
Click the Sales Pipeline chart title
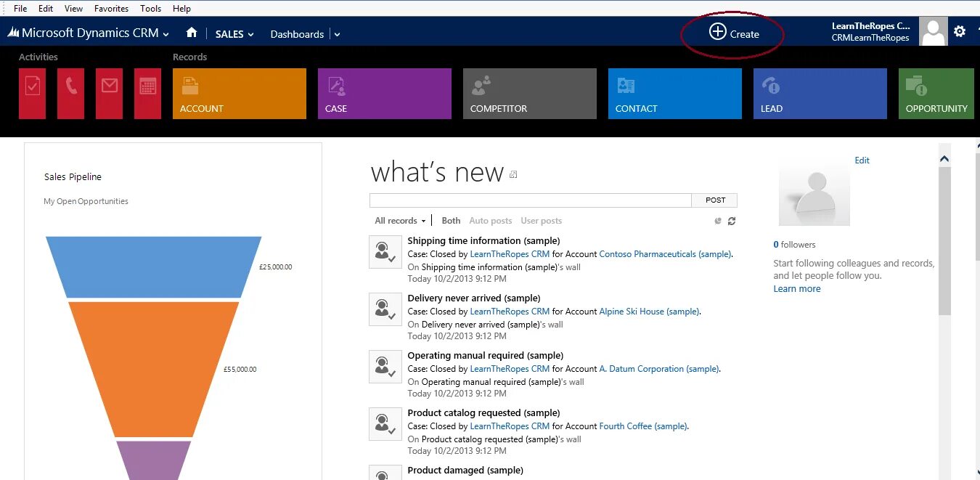coord(73,177)
